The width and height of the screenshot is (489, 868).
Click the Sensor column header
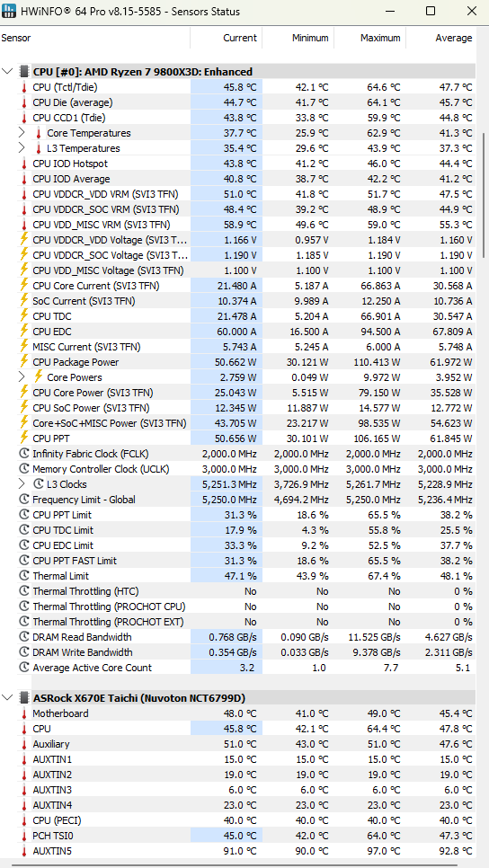[94, 39]
